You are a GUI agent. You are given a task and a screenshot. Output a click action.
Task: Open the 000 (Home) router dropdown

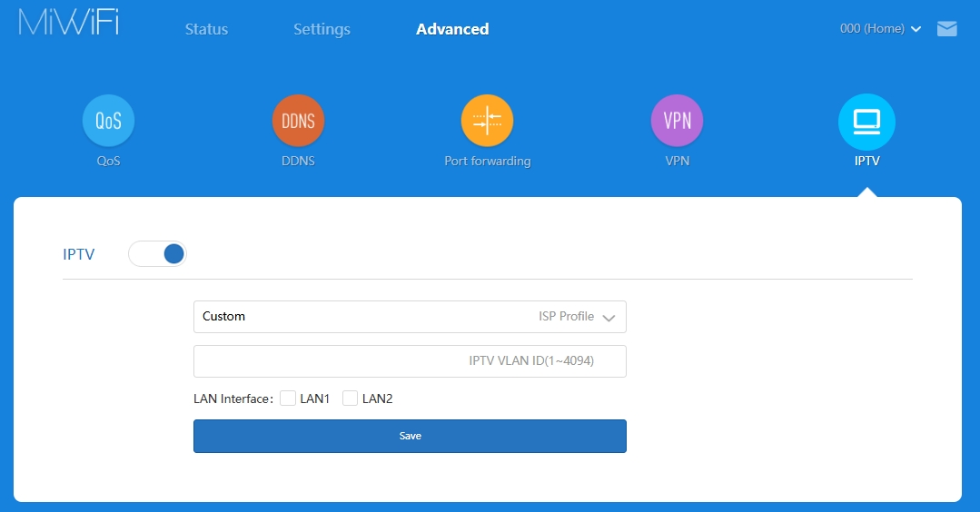pos(880,29)
